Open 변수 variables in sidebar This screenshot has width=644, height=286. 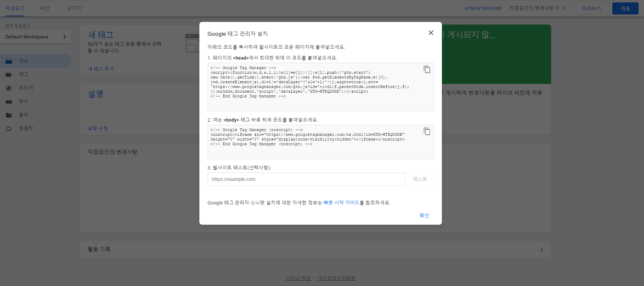pyautogui.click(x=35, y=101)
